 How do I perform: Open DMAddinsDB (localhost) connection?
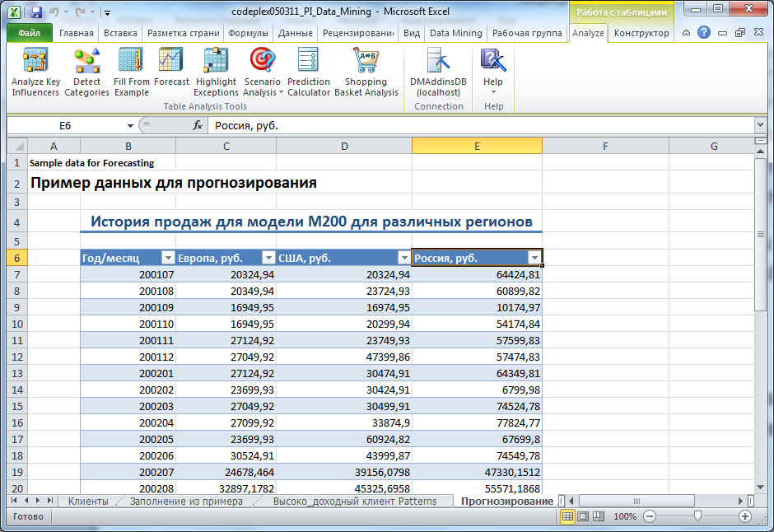pos(438,72)
